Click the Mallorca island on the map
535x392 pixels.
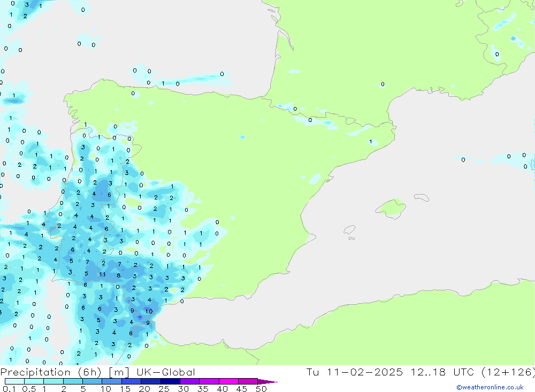tap(391, 208)
